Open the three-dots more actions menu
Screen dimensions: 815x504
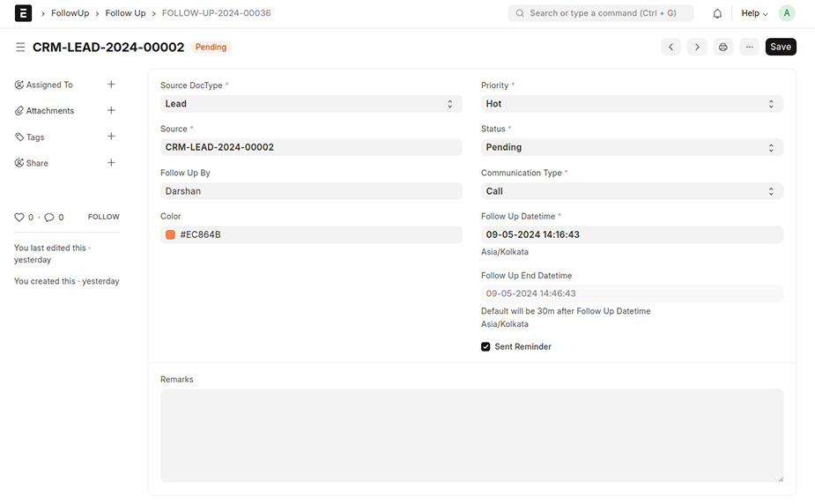(x=749, y=47)
